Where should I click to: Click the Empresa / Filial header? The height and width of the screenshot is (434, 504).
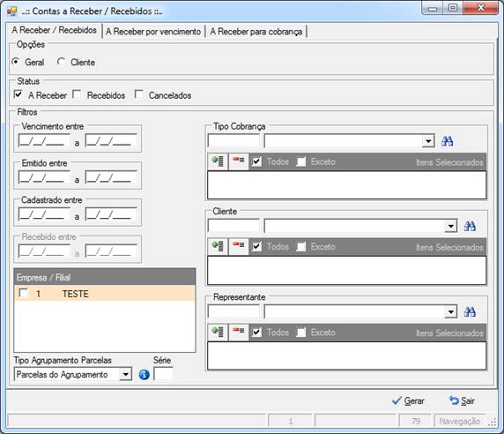[x=105, y=277]
